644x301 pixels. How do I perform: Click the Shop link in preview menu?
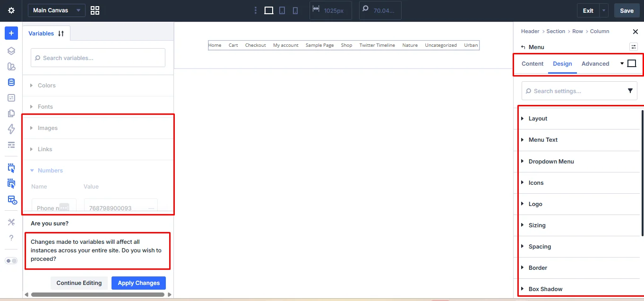[347, 45]
